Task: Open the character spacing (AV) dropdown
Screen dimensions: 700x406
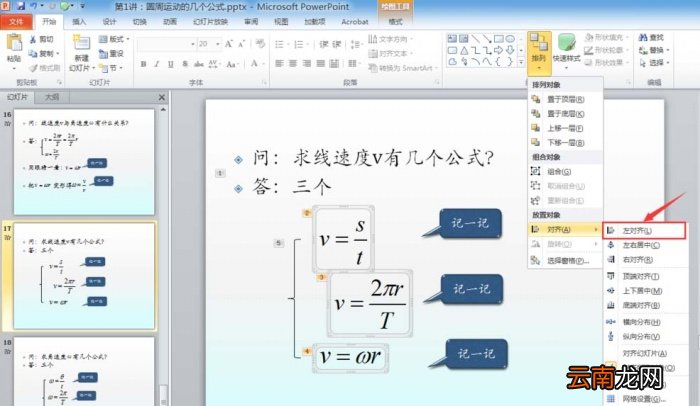Action: (x=213, y=64)
